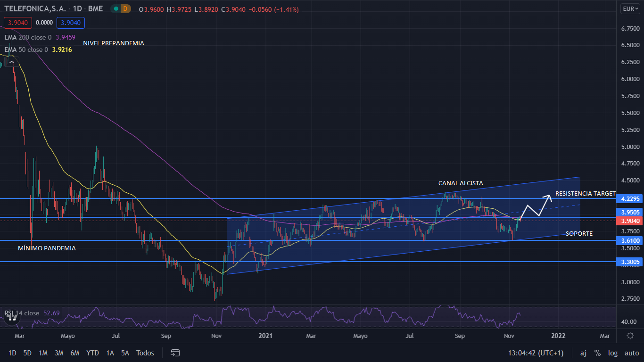Toggle the log scale option
Viewport: 644px width, 362px height.
pyautogui.click(x=613, y=353)
